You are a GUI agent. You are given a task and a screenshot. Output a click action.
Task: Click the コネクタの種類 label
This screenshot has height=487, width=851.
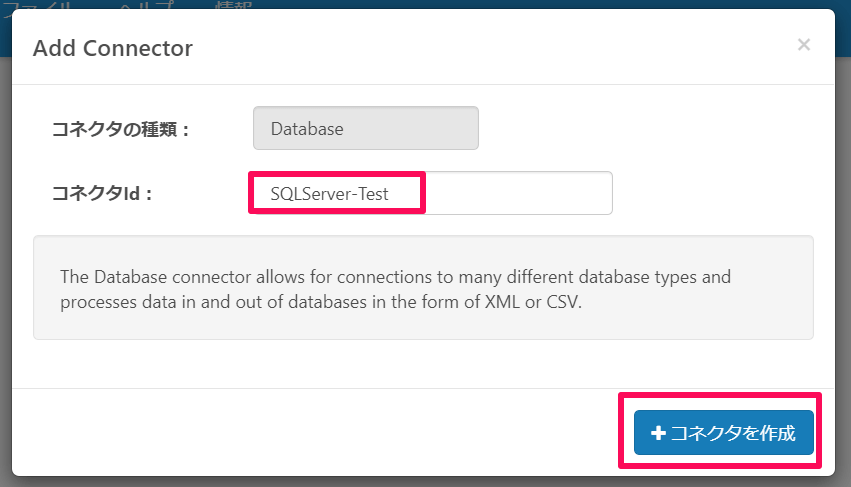(x=120, y=129)
